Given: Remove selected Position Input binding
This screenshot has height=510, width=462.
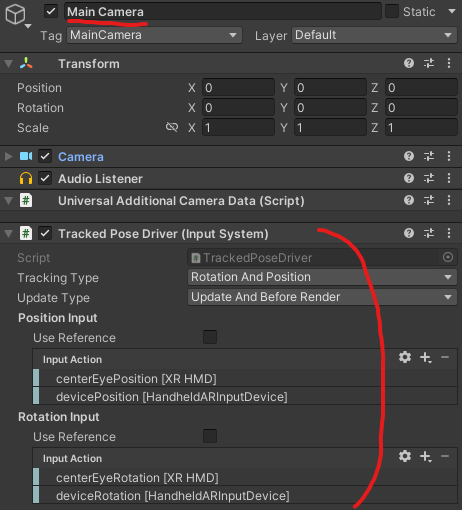Looking at the screenshot, I should pos(445,357).
